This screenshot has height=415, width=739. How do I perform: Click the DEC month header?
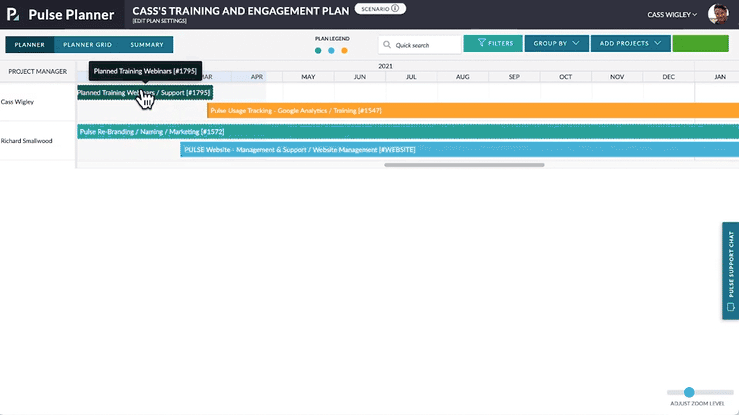tap(668, 77)
